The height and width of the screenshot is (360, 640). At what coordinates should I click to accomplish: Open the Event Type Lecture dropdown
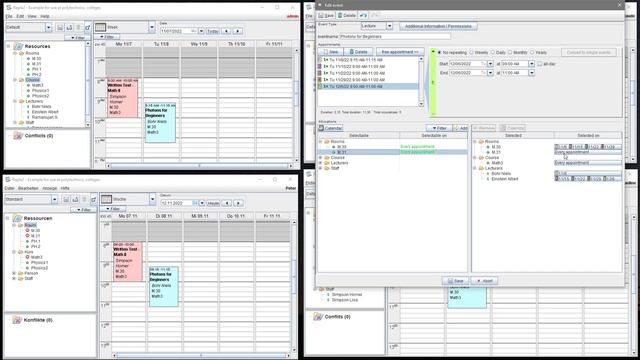coord(389,26)
